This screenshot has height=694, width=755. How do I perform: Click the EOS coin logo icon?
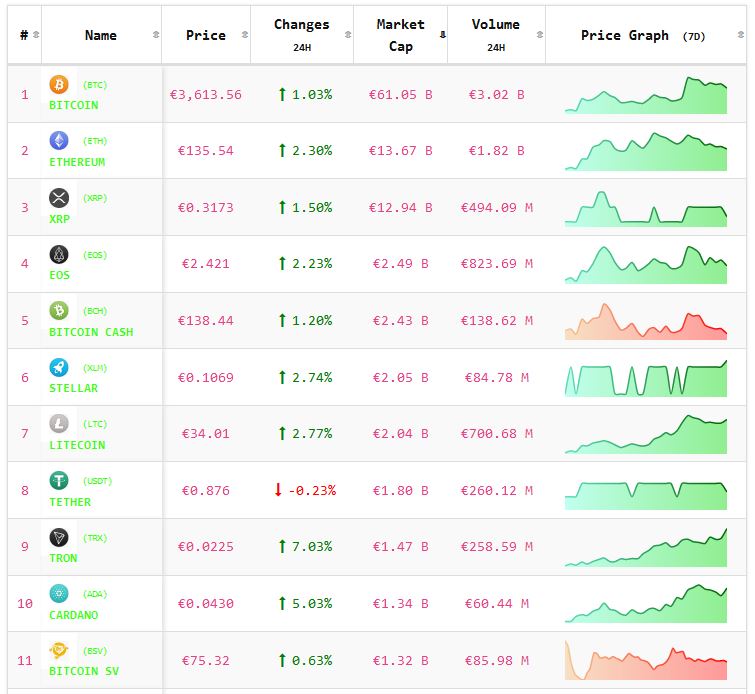(59, 254)
